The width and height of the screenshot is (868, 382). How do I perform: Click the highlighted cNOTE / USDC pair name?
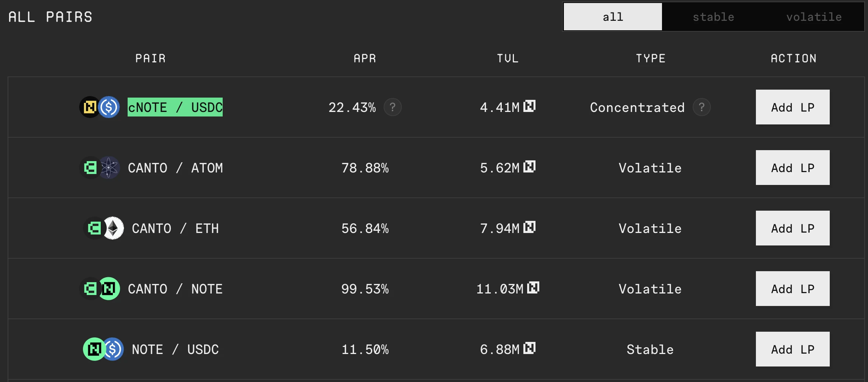pyautogui.click(x=175, y=107)
